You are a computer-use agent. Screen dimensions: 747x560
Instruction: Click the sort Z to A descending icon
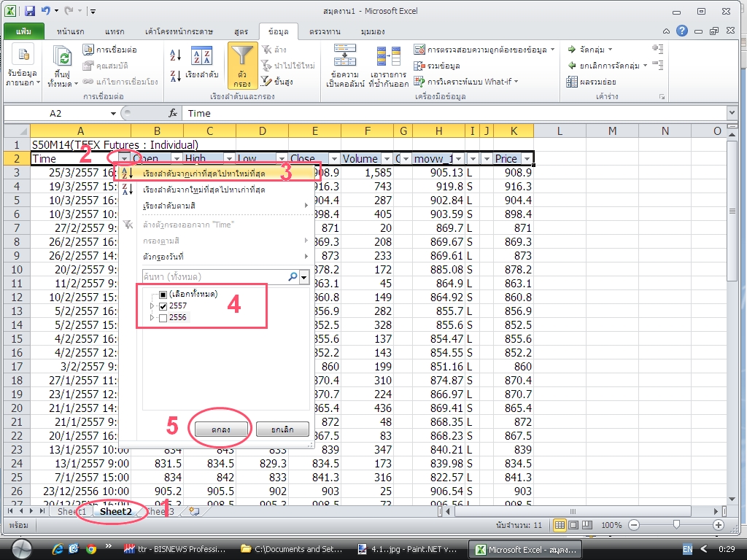pyautogui.click(x=175, y=75)
